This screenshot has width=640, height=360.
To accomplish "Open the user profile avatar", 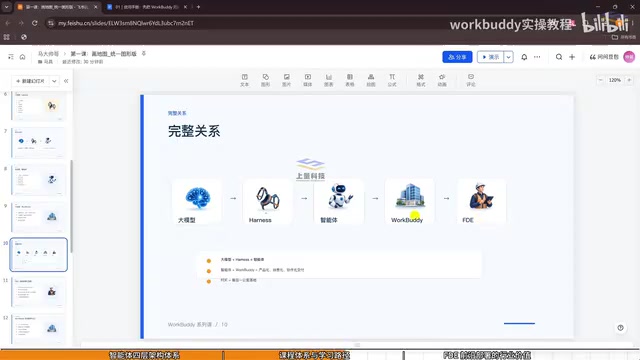I will click(x=629, y=57).
